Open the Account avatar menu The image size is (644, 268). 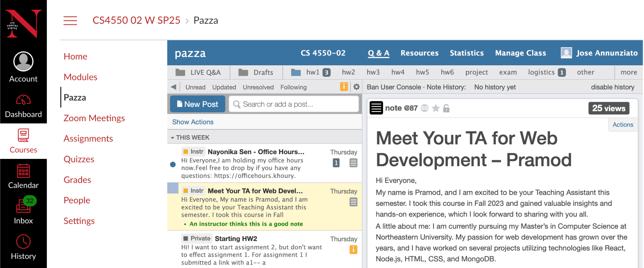point(23,61)
